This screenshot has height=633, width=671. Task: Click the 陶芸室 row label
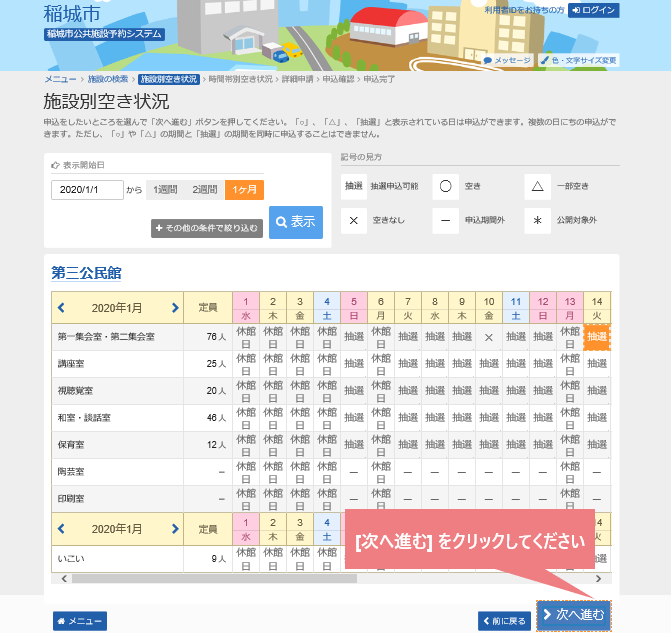pos(71,472)
